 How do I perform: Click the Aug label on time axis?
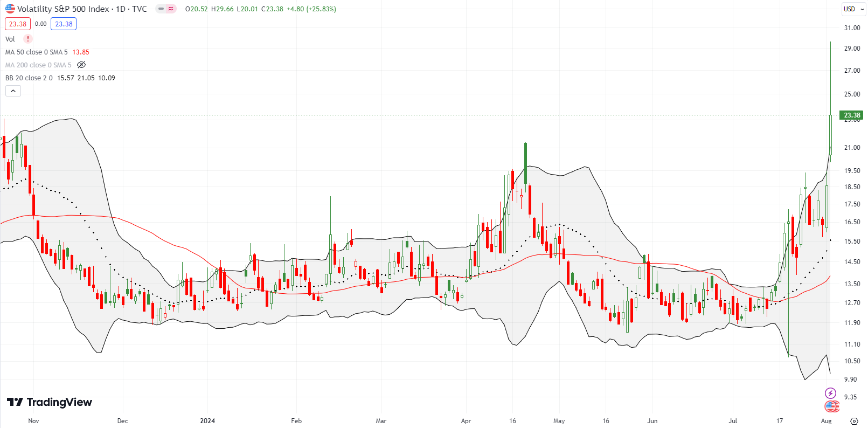click(826, 421)
